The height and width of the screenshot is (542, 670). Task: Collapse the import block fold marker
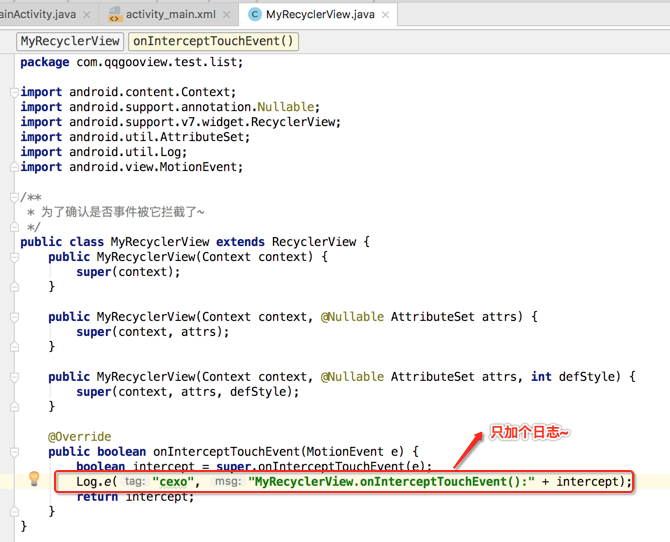click(x=14, y=92)
